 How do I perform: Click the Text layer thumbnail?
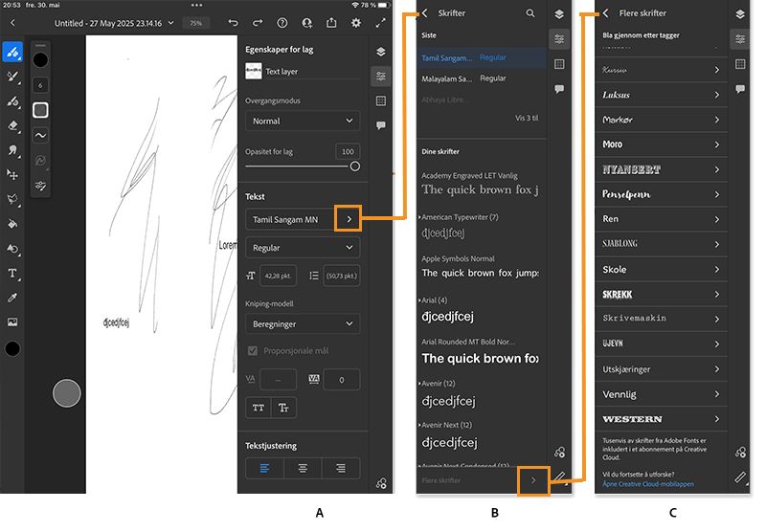254,71
